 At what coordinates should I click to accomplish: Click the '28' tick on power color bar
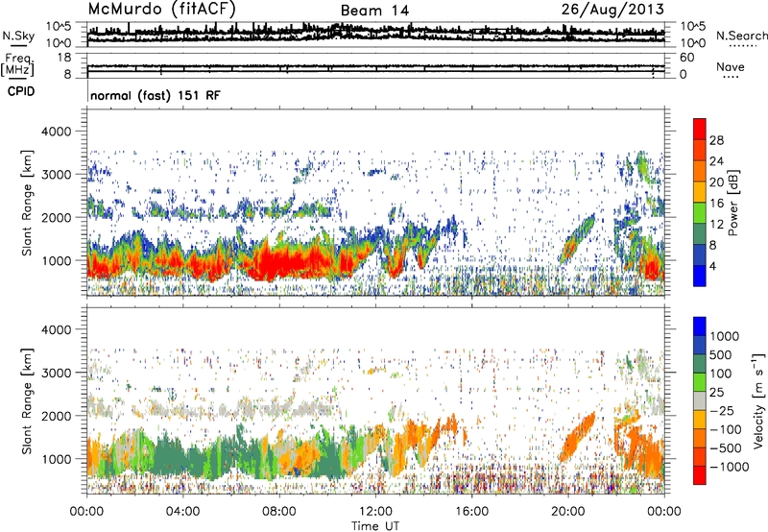click(716, 140)
